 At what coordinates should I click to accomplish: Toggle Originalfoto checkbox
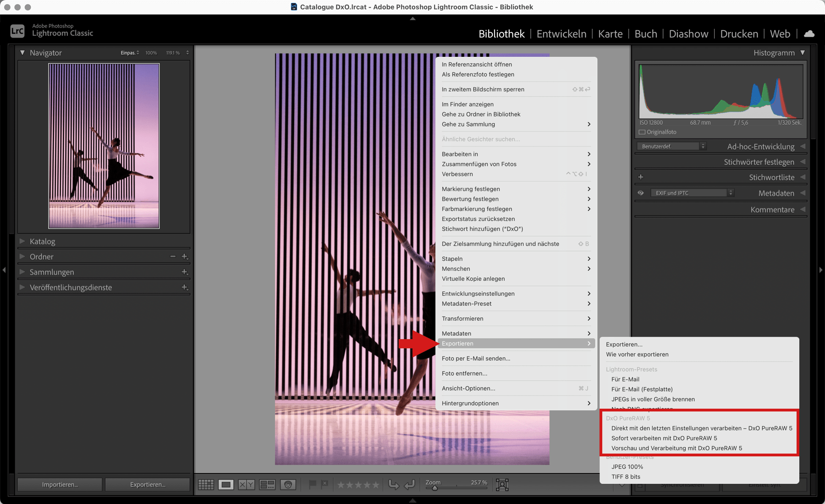click(x=642, y=132)
